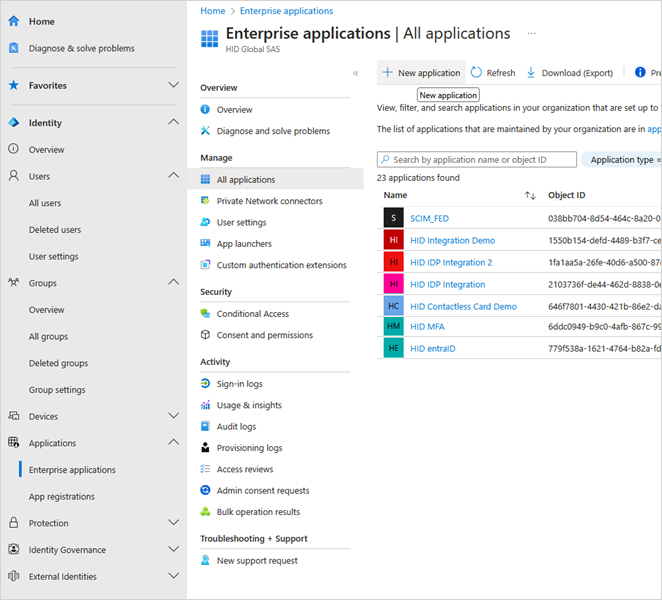This screenshot has height=600, width=662.
Task: Click the Identity diamond icon
Action: tap(14, 122)
